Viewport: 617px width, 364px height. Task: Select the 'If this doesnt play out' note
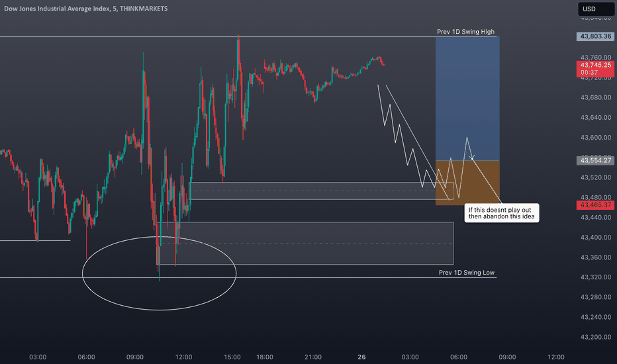tap(502, 213)
